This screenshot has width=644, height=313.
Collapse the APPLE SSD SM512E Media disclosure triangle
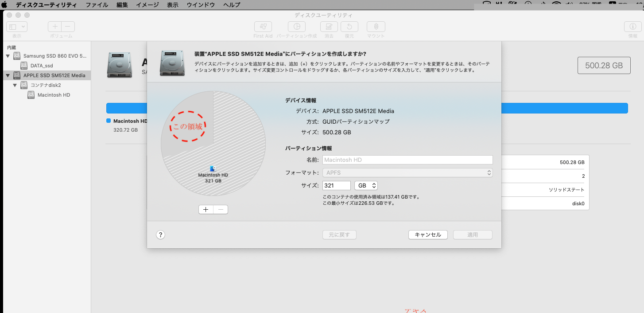8,75
